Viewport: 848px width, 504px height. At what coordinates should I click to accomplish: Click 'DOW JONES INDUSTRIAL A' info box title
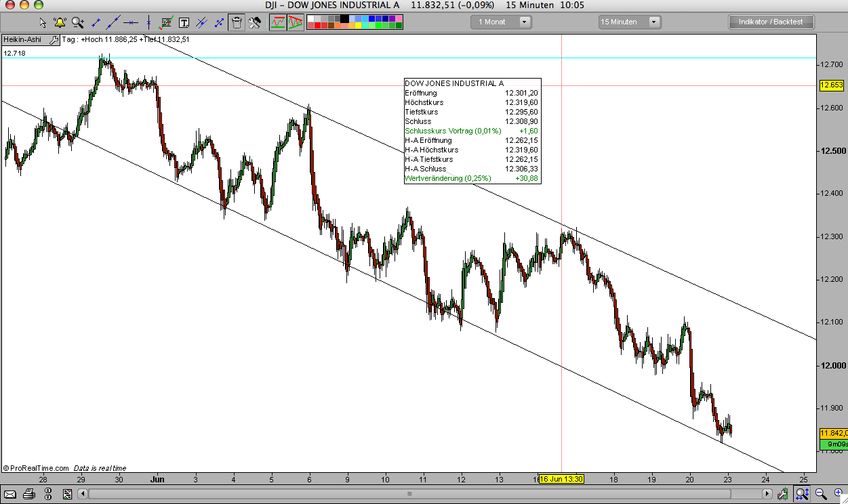[x=454, y=83]
